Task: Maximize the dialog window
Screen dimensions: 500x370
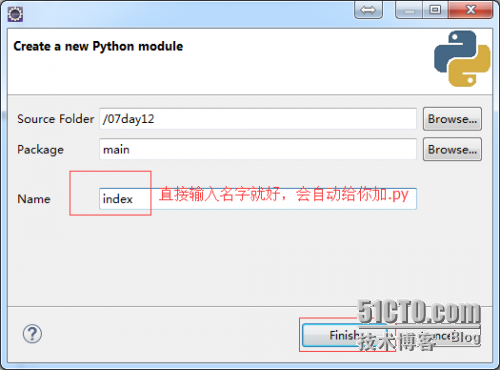Action: pyautogui.click(x=435, y=10)
